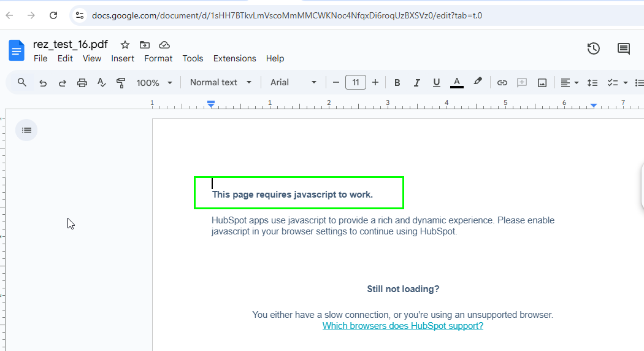Decrease font size with minus button
The image size is (644, 351).
336,83
